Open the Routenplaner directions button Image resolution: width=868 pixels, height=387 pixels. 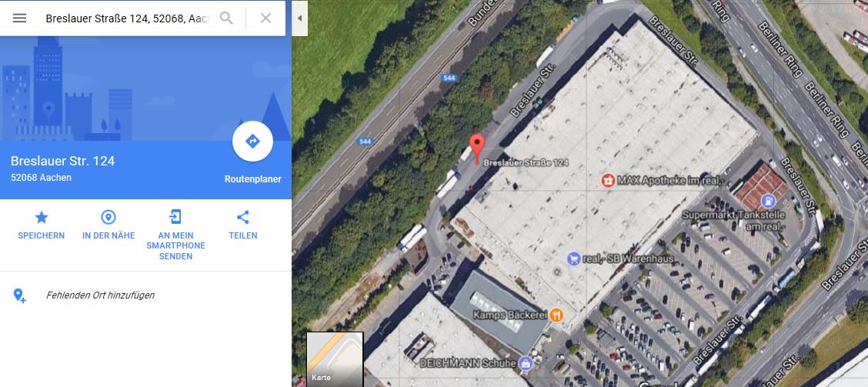tap(252, 141)
